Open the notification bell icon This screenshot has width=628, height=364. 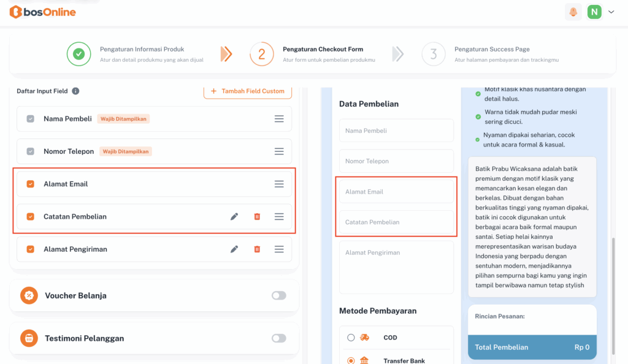pos(573,12)
